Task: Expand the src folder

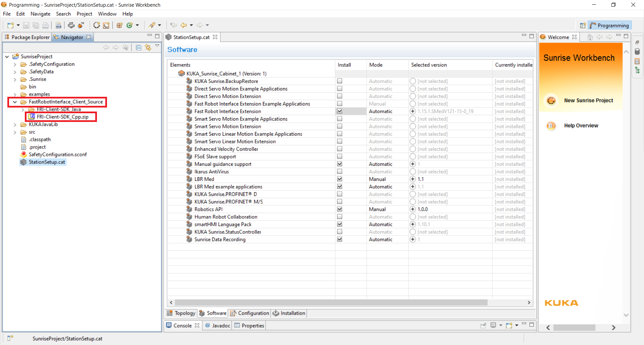Action: pyautogui.click(x=15, y=132)
